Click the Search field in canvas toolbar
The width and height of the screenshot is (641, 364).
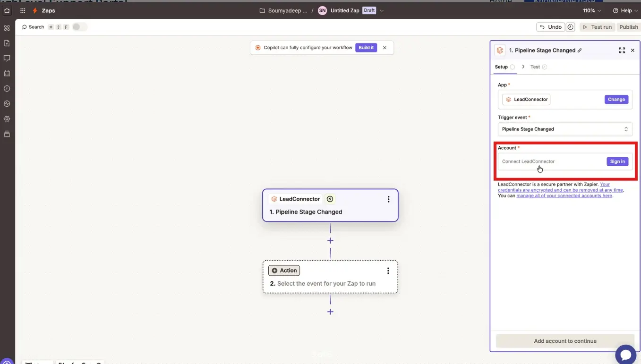tap(36, 27)
